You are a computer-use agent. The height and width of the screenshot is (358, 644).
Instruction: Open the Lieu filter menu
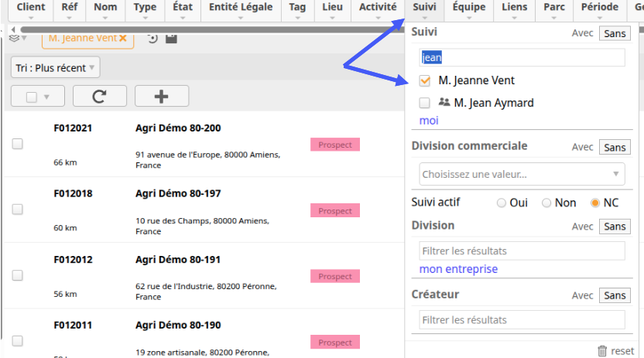click(x=332, y=10)
